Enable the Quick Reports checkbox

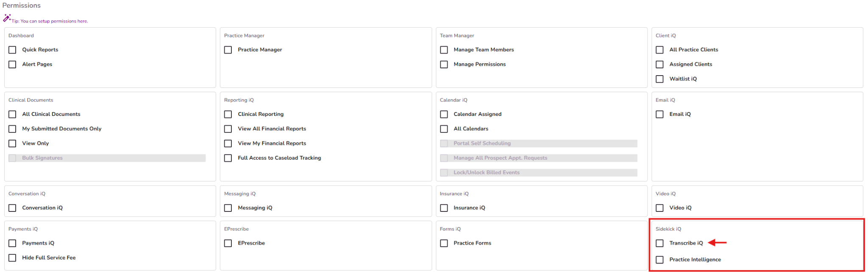pyautogui.click(x=13, y=50)
